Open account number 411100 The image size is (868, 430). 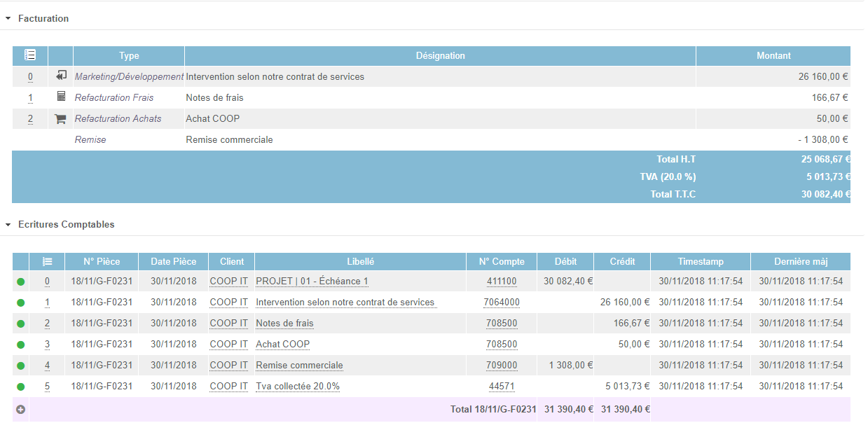click(x=502, y=282)
